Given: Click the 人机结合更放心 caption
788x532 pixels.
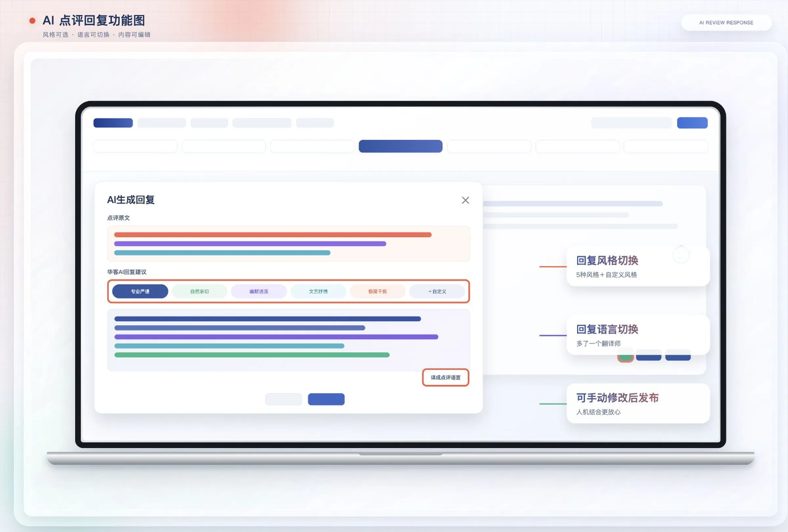Looking at the screenshot, I should pos(598,412).
